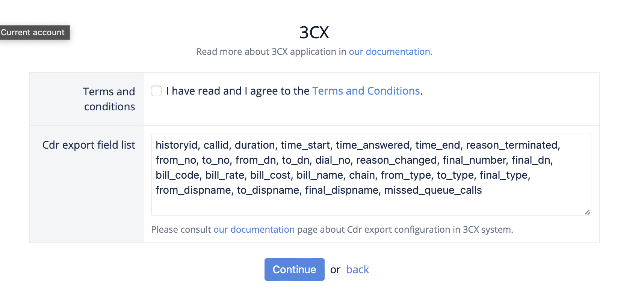Open "our documentation" link under 3CX heading
The width and height of the screenshot is (644, 304).
[389, 51]
